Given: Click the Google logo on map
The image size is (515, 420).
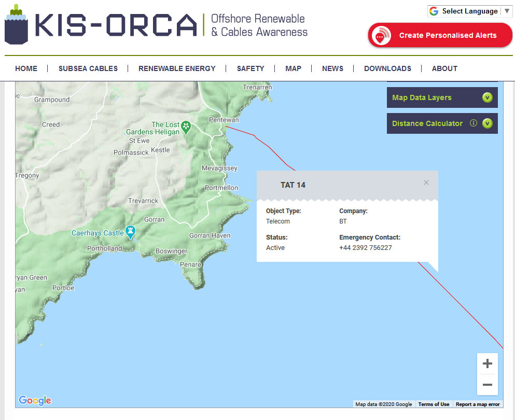Looking at the screenshot, I should [35, 400].
